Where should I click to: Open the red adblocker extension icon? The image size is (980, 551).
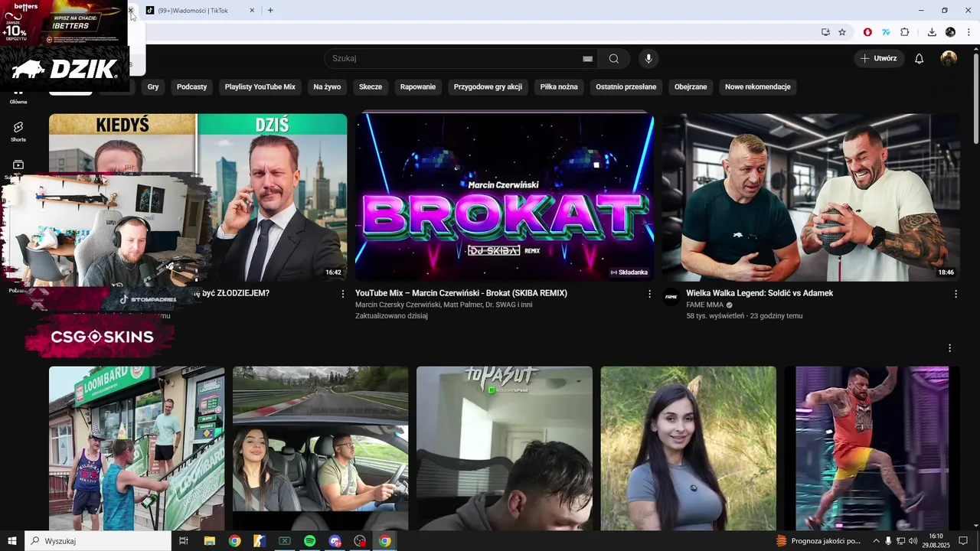[x=867, y=32]
